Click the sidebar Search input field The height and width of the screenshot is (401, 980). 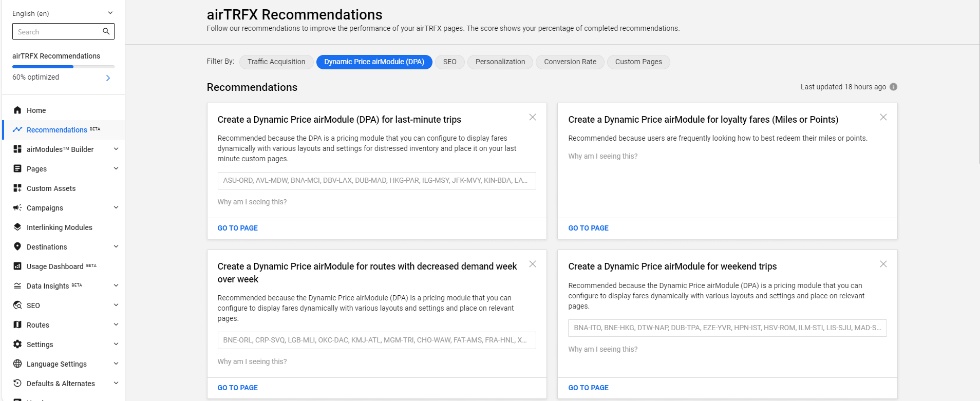[63, 31]
